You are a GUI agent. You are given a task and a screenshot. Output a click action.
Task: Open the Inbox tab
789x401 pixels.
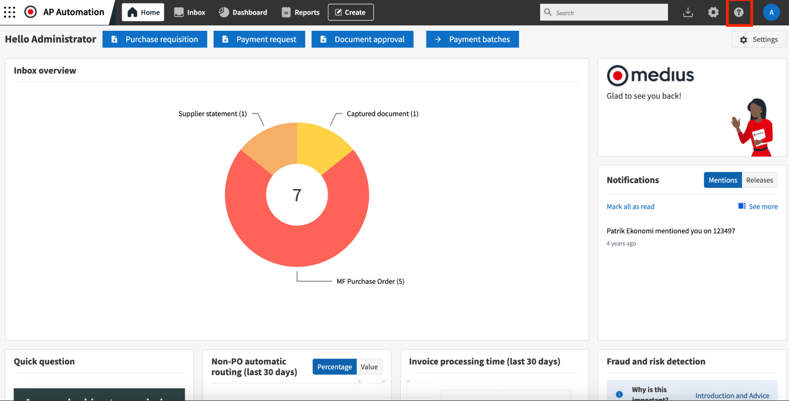click(189, 13)
